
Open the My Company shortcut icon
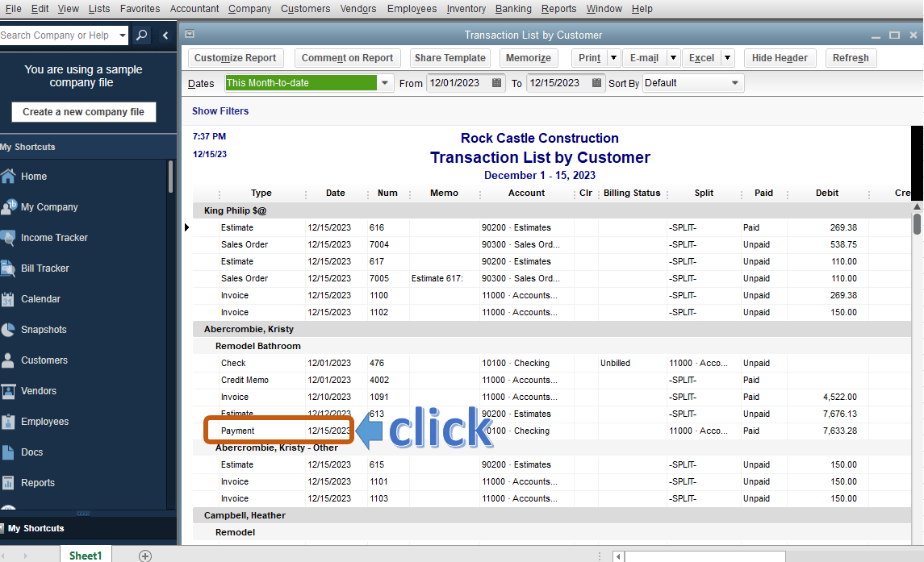8,206
